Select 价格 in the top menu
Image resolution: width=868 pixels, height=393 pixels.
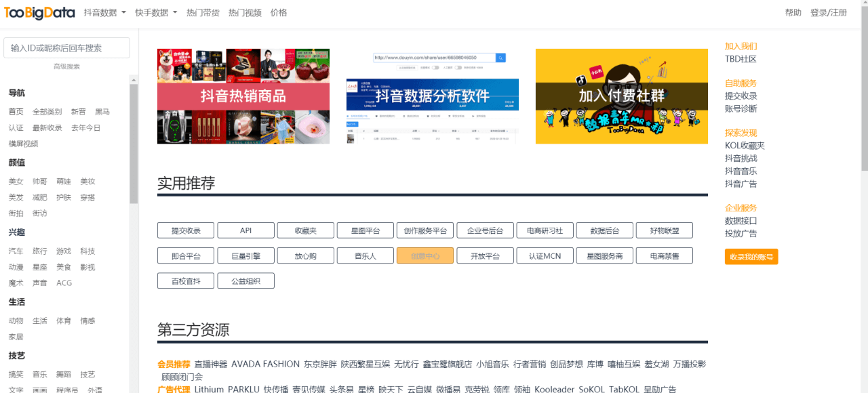tap(279, 13)
